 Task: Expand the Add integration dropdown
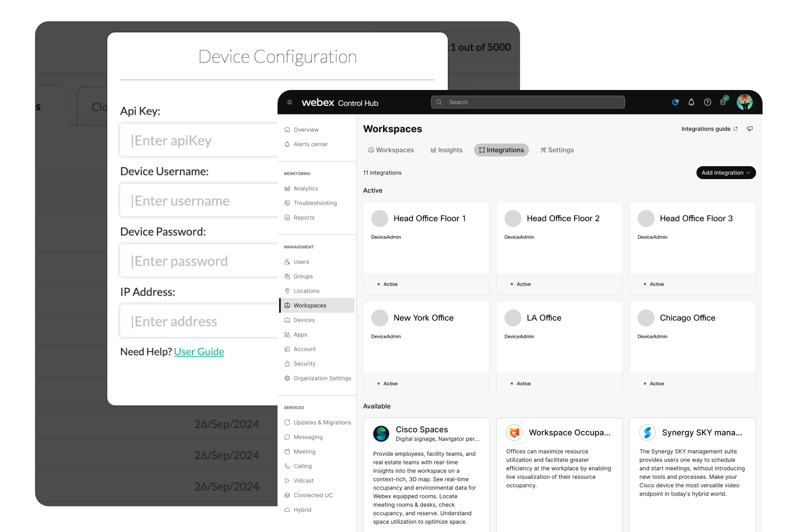[726, 173]
